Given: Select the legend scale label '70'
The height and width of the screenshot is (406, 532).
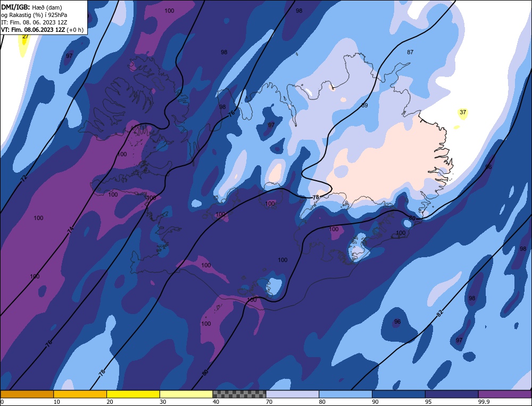Looking at the screenshot, I should (269, 402).
